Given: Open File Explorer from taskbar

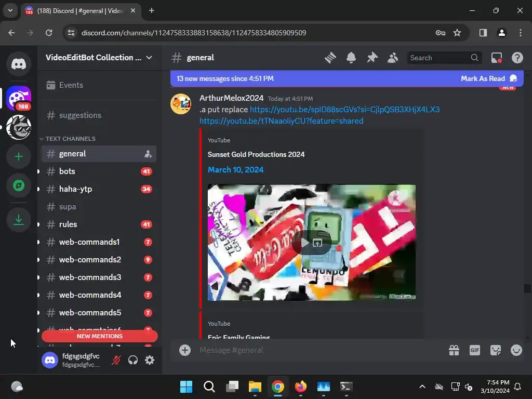Looking at the screenshot, I should click(255, 387).
